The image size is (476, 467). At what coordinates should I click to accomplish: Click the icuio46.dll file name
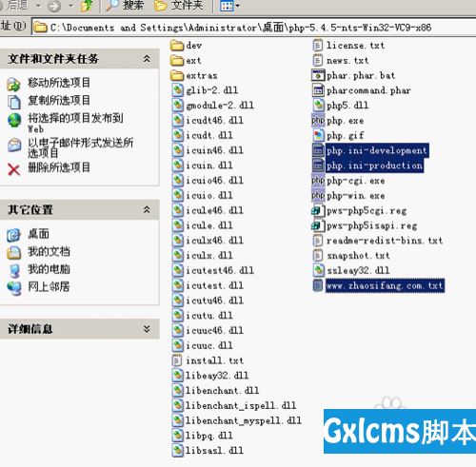215,181
